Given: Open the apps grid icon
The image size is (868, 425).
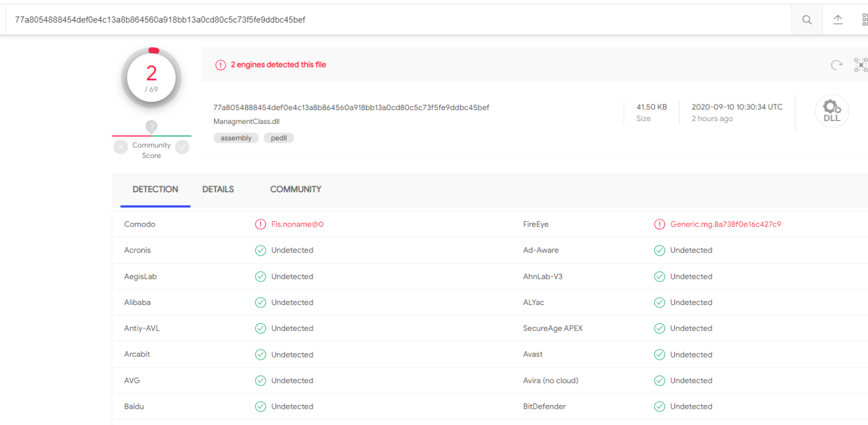Looking at the screenshot, I should click(865, 20).
